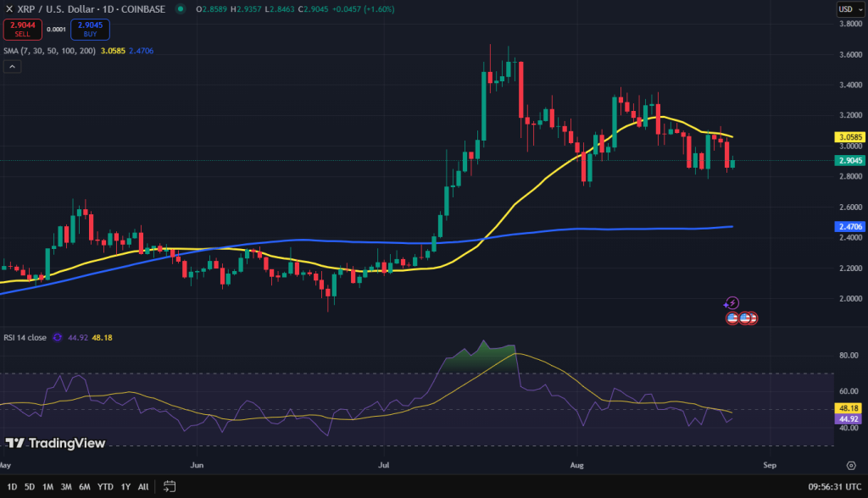The height and width of the screenshot is (498, 868).
Task: Click the 44.92 RSI value label
Action: click(848, 418)
